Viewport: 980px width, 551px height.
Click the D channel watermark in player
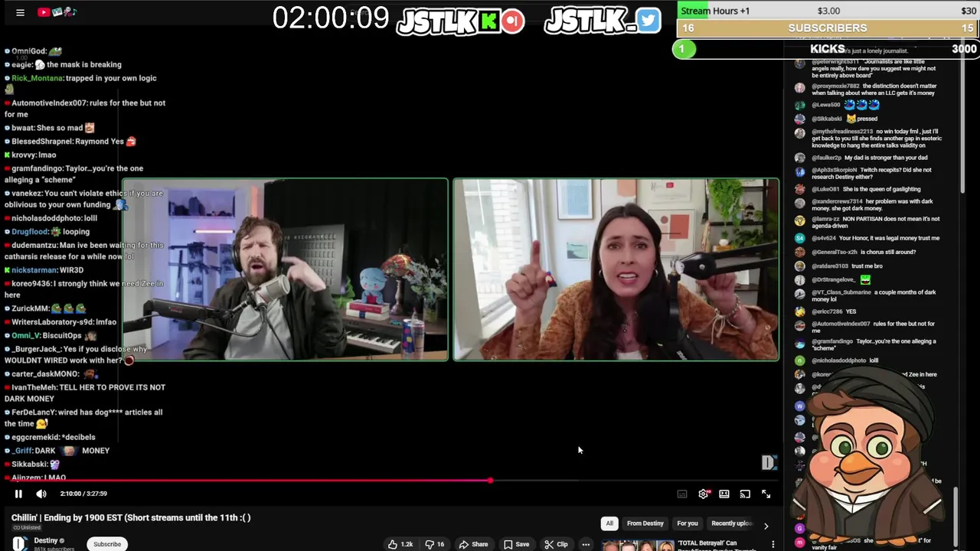(x=769, y=462)
